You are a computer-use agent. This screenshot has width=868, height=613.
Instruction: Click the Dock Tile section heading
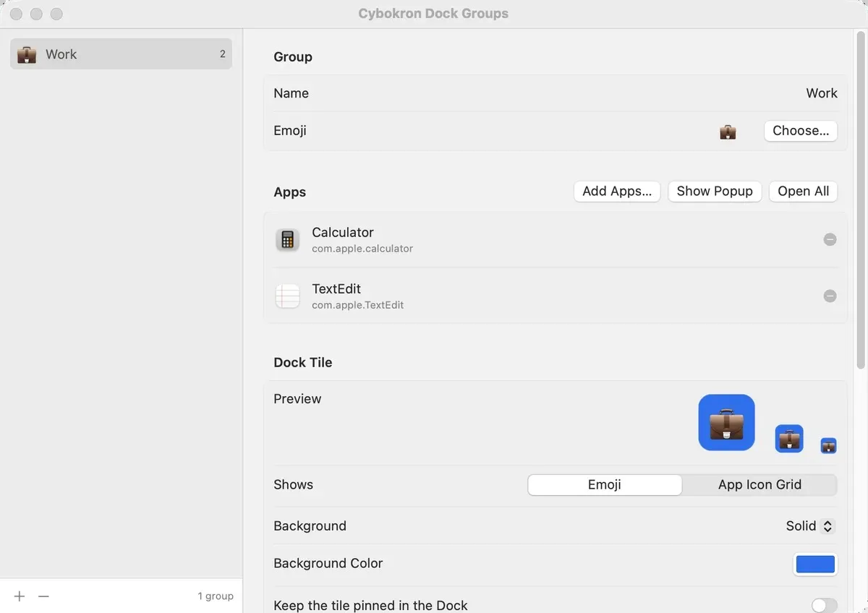coord(303,363)
